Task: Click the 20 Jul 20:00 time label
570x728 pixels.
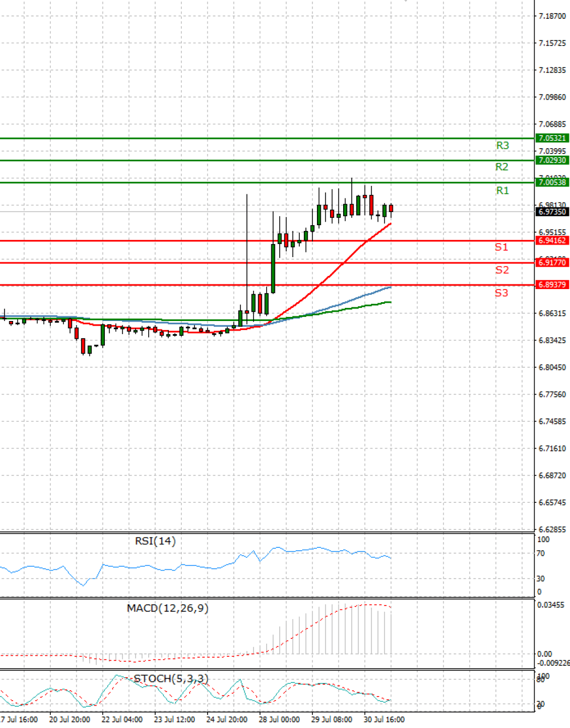Action: tap(70, 719)
